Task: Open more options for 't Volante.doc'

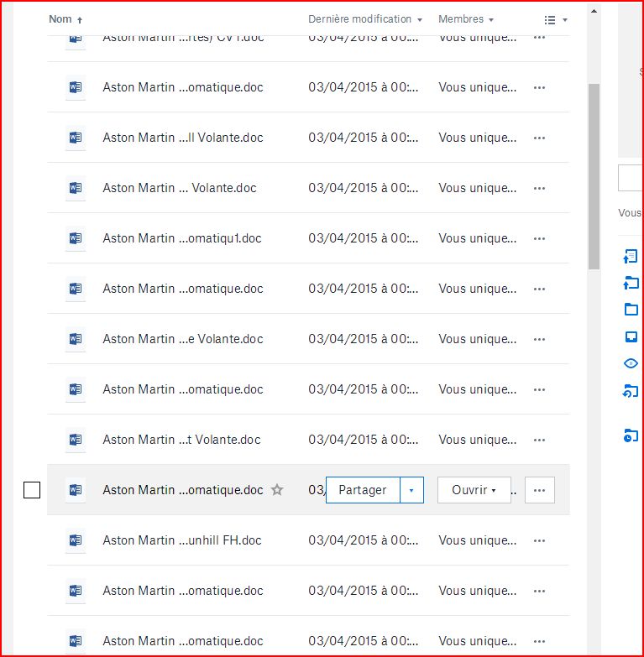Action: point(539,440)
